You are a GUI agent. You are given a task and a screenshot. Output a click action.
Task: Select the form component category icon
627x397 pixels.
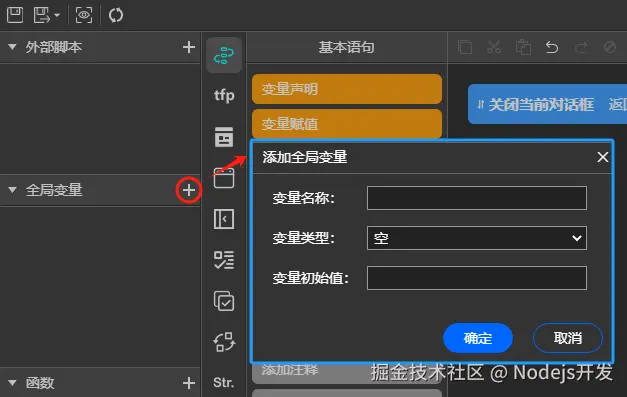(224, 137)
